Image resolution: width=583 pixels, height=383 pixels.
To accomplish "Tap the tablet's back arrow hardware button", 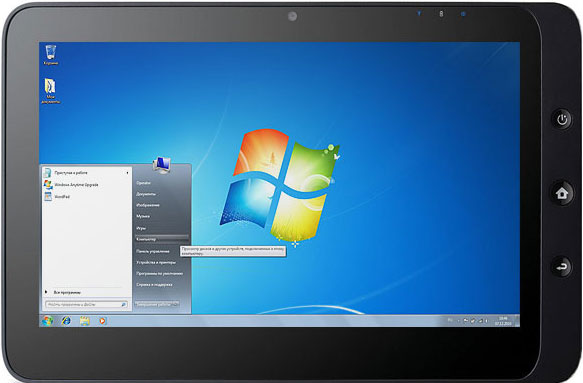I will click(562, 267).
